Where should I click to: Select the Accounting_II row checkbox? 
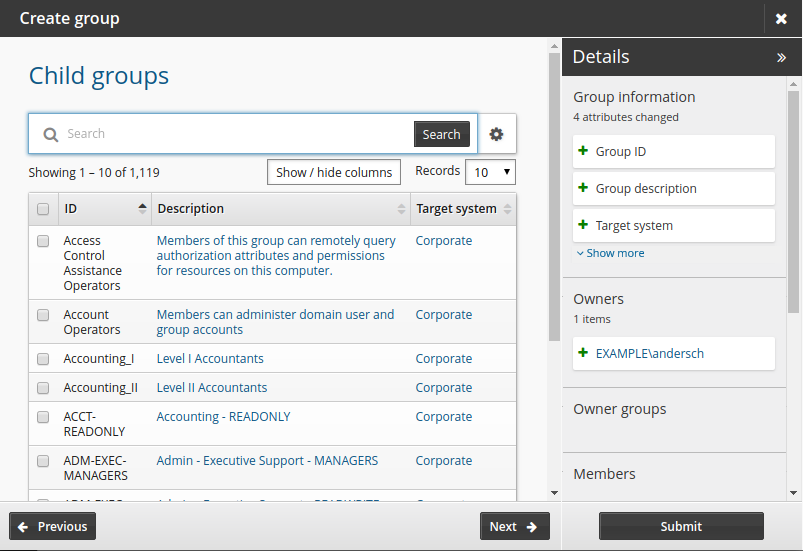pos(43,388)
